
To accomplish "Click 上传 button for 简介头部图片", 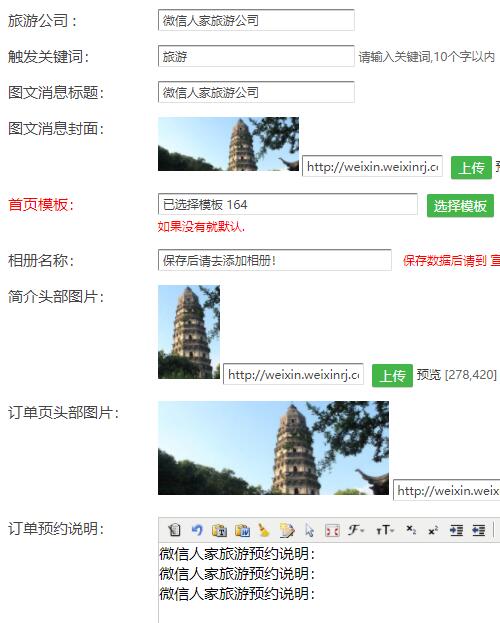I will (392, 375).
